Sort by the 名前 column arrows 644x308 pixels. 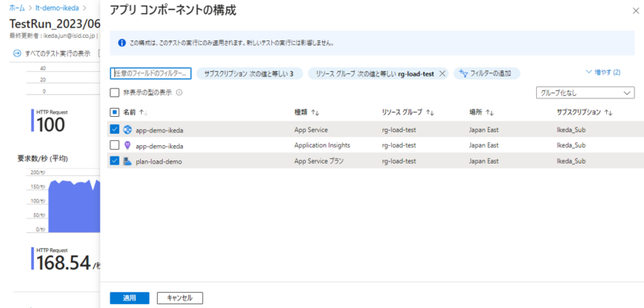coord(143,112)
